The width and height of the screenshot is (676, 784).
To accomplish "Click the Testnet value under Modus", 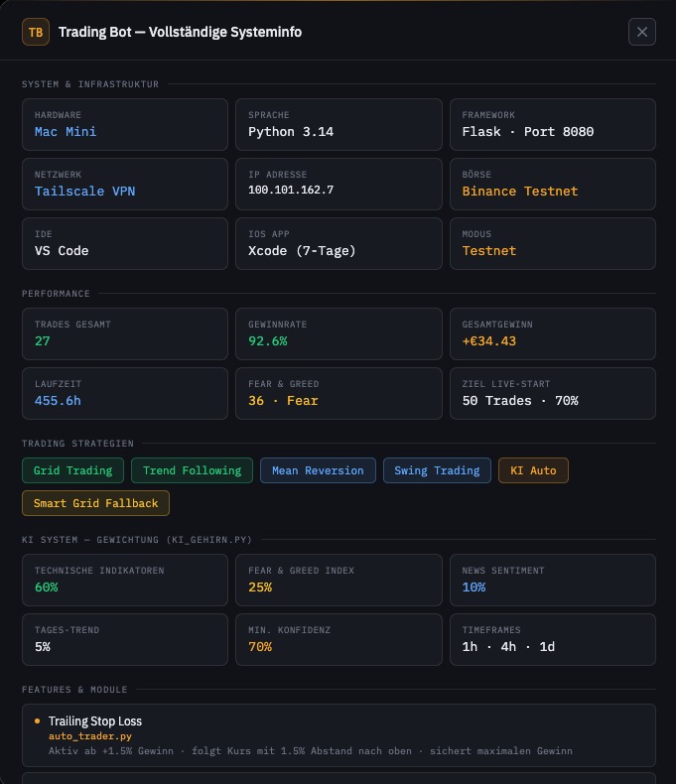I will [489, 250].
